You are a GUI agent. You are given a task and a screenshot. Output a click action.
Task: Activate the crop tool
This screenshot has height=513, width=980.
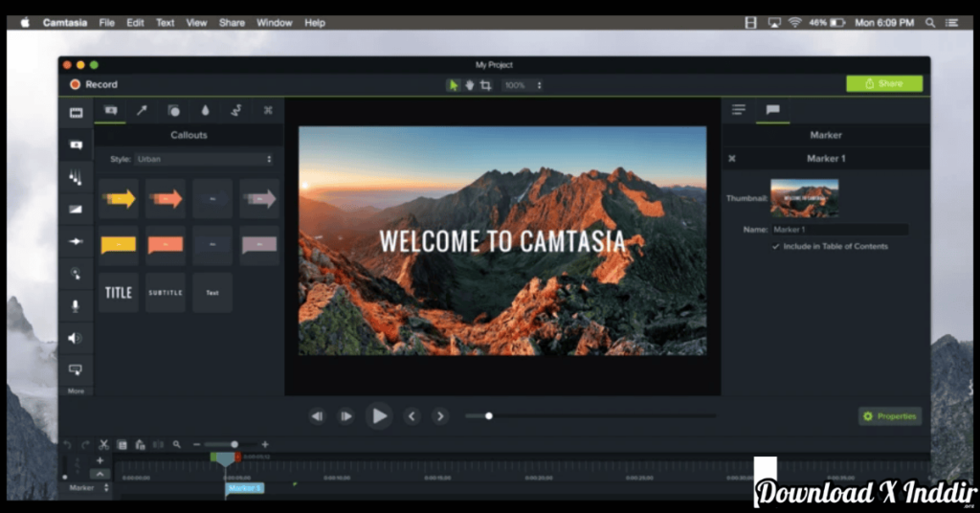(485, 85)
